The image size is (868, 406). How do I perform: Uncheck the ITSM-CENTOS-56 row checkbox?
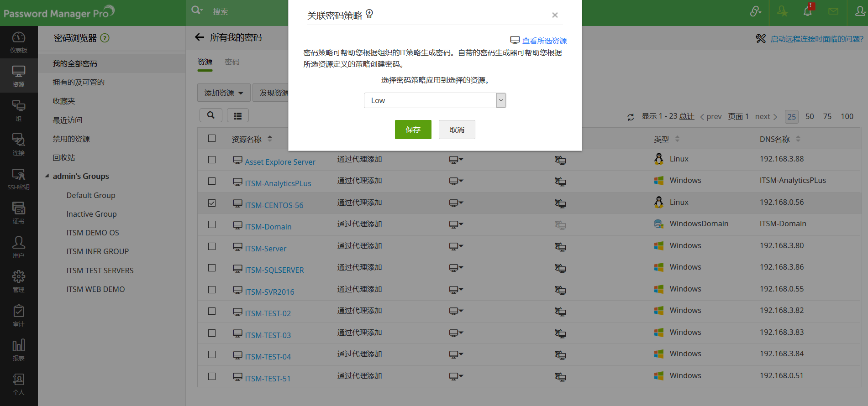[212, 203]
